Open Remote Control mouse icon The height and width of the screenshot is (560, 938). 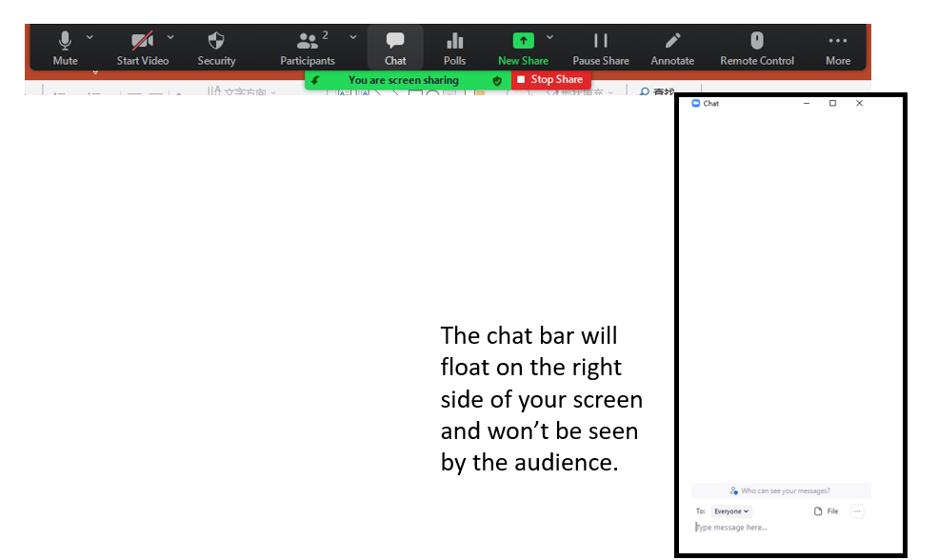[757, 47]
